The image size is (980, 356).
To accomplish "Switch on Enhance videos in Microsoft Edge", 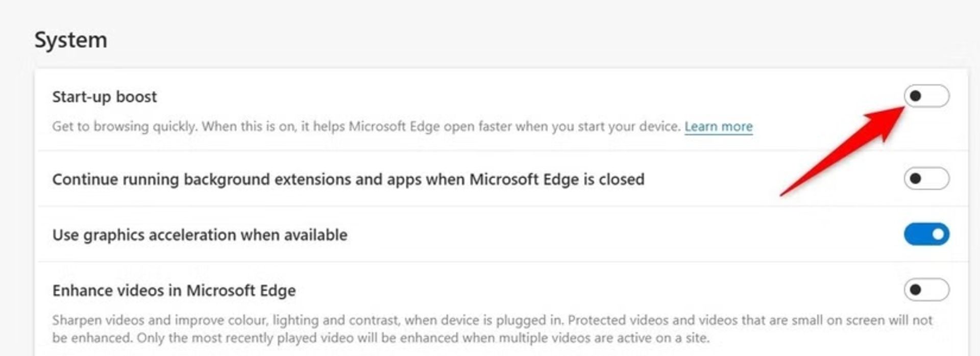I will pyautogui.click(x=926, y=290).
